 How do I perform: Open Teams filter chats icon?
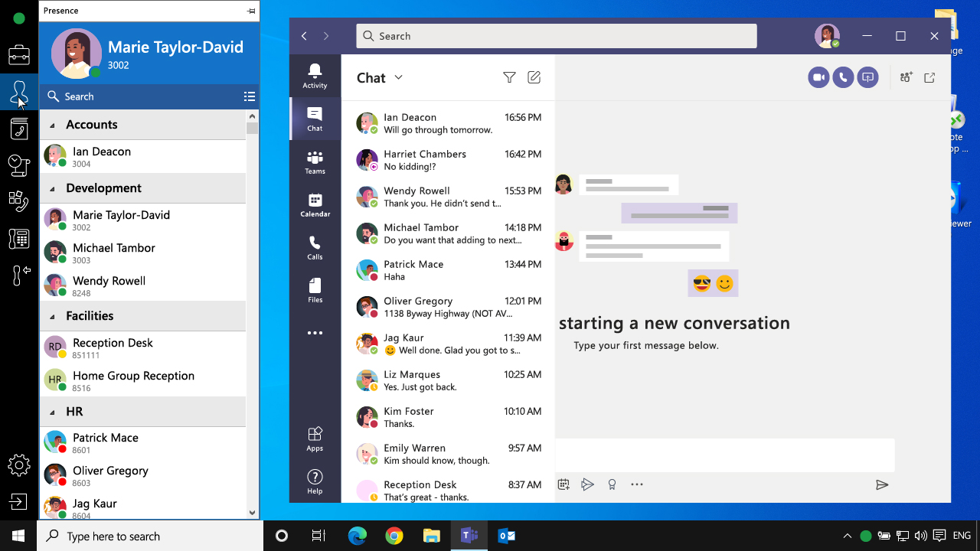click(x=509, y=77)
